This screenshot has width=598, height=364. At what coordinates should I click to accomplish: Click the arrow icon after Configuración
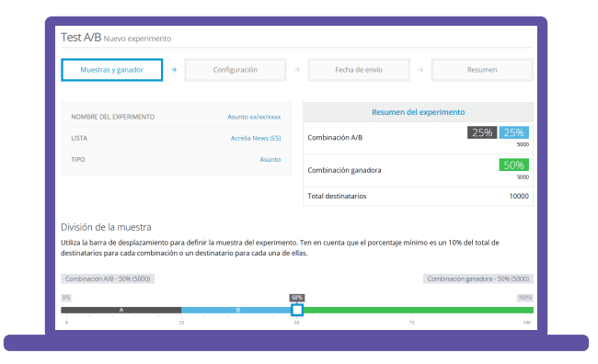[297, 70]
